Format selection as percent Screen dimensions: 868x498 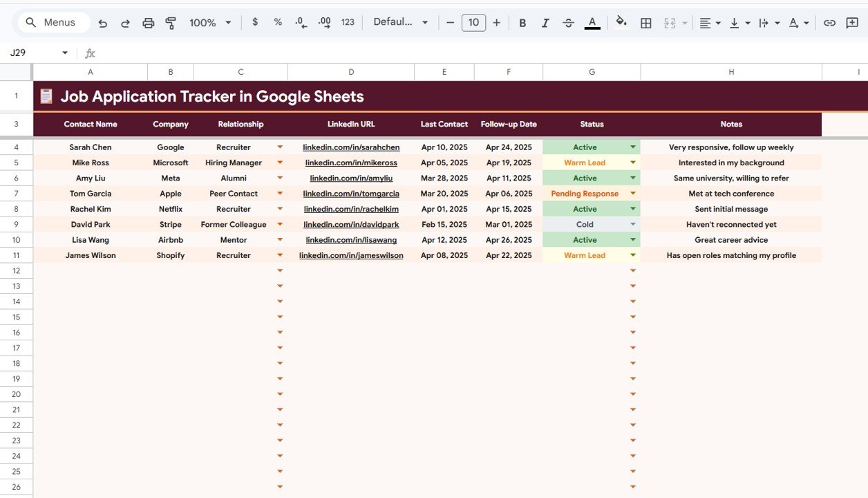[277, 22]
